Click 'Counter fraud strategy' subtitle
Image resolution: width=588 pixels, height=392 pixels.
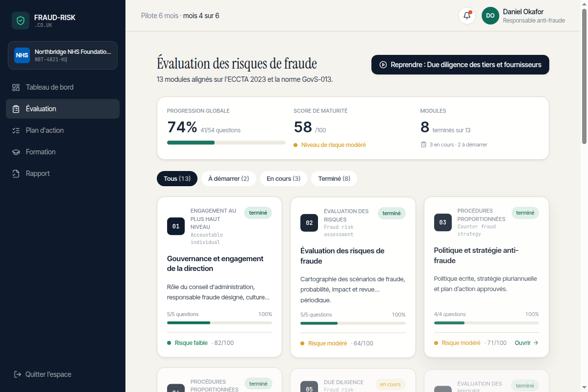point(477,230)
